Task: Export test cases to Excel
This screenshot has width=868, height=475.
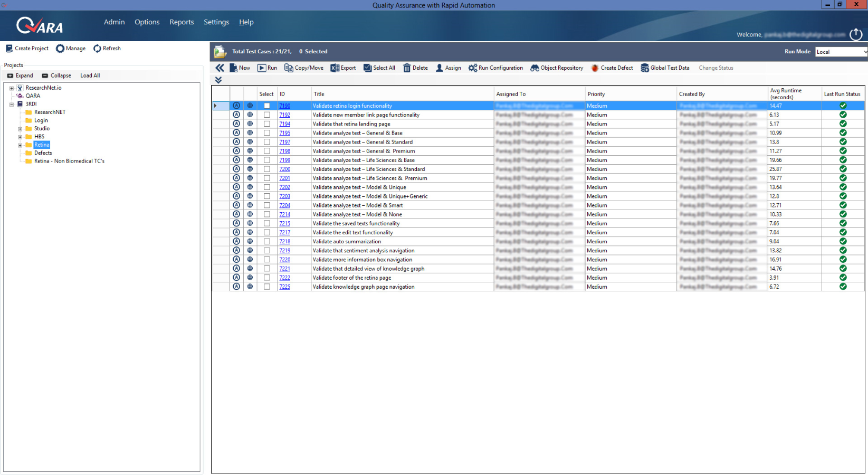Action: 335,68
